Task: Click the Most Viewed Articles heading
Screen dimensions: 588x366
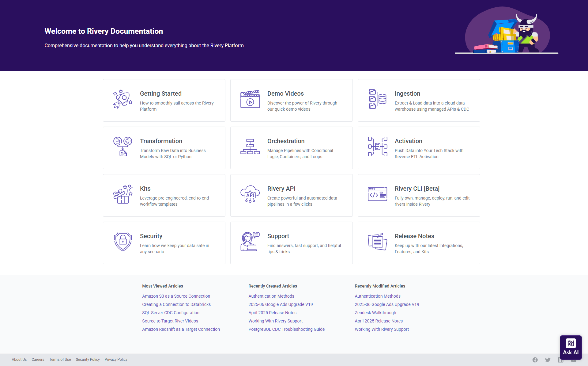Action: coord(163,286)
